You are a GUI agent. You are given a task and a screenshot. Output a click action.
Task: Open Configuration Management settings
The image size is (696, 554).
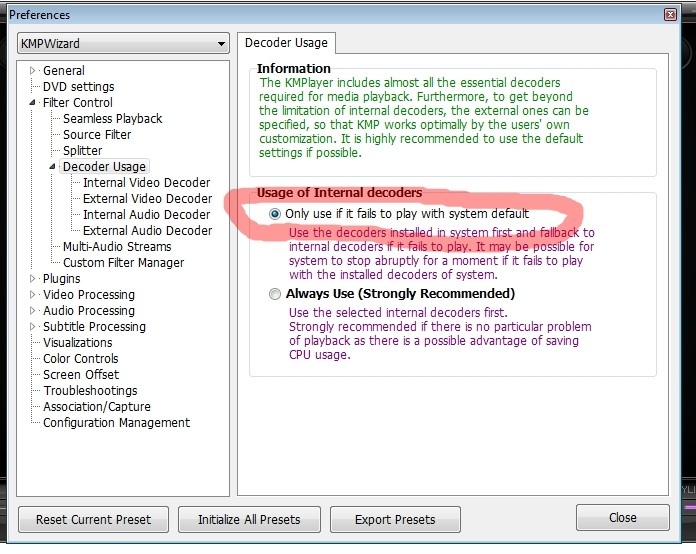[116, 422]
